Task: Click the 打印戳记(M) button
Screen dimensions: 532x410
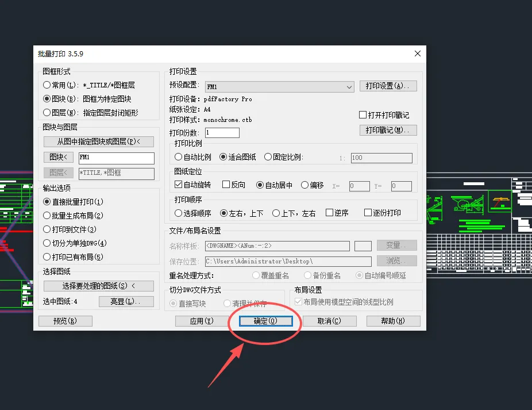Action: (388, 130)
